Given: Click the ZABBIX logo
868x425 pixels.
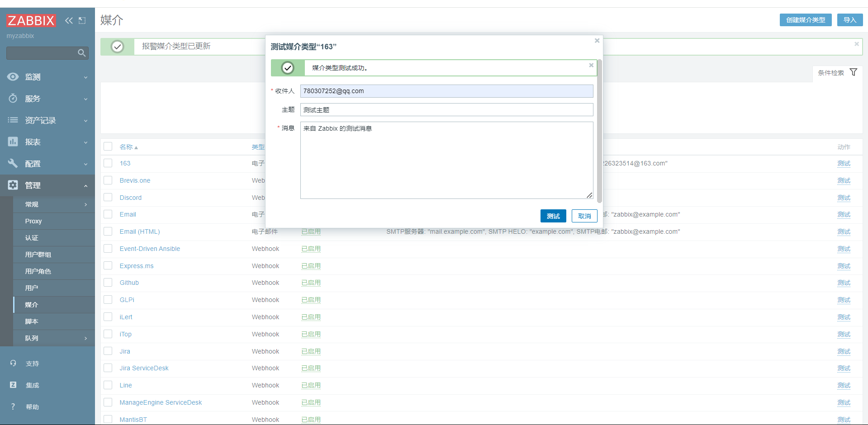Looking at the screenshot, I should 31,20.
